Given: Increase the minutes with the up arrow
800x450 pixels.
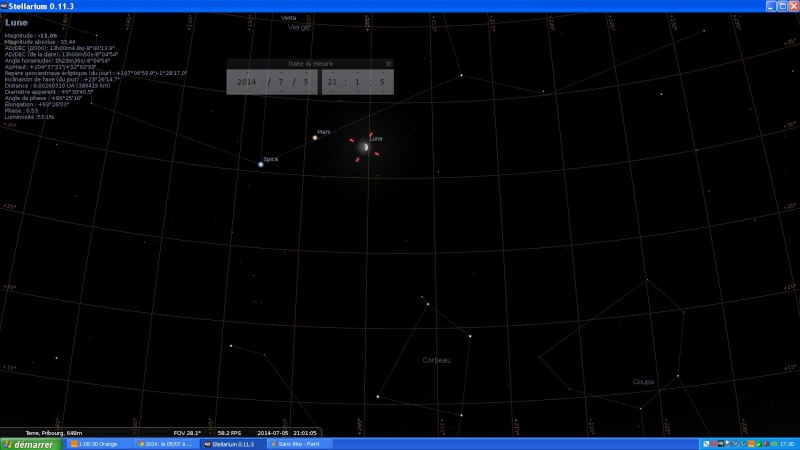Looking at the screenshot, I should pos(357,73).
